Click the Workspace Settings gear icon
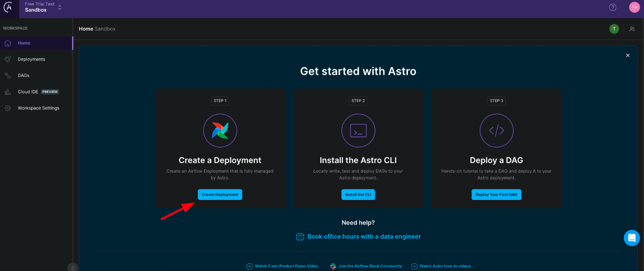 (x=8, y=108)
